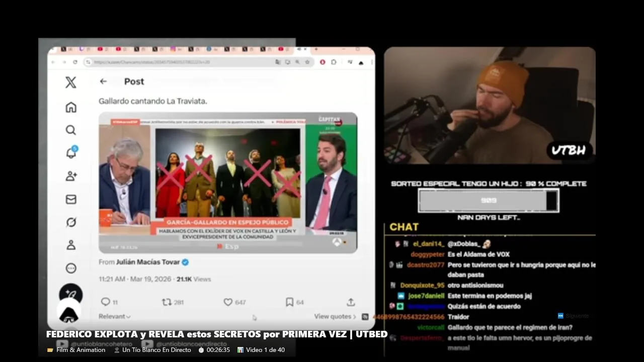Open Julián Macías Tovar profile link
The height and width of the screenshot is (362, 644).
(148, 262)
